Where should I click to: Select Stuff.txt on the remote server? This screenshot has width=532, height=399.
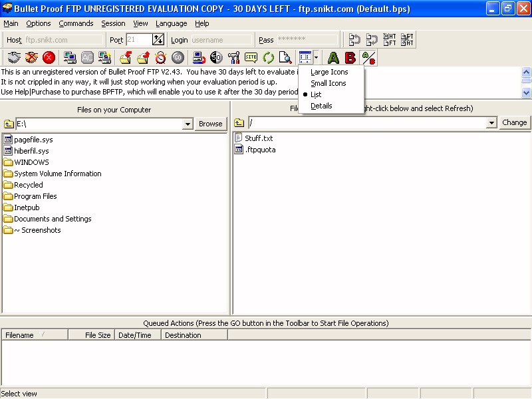[254, 138]
